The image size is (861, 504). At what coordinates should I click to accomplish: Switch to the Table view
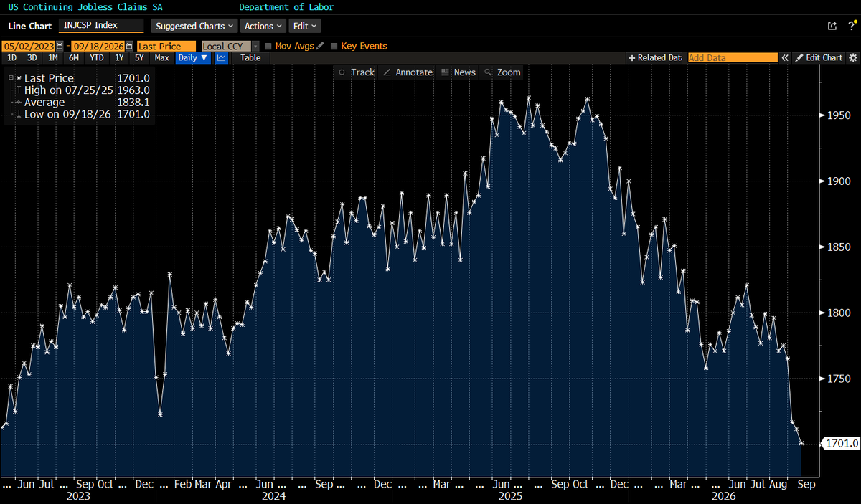(x=250, y=57)
